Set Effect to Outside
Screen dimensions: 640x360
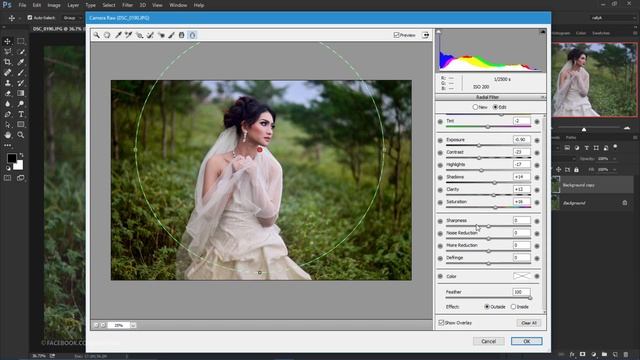click(x=487, y=307)
